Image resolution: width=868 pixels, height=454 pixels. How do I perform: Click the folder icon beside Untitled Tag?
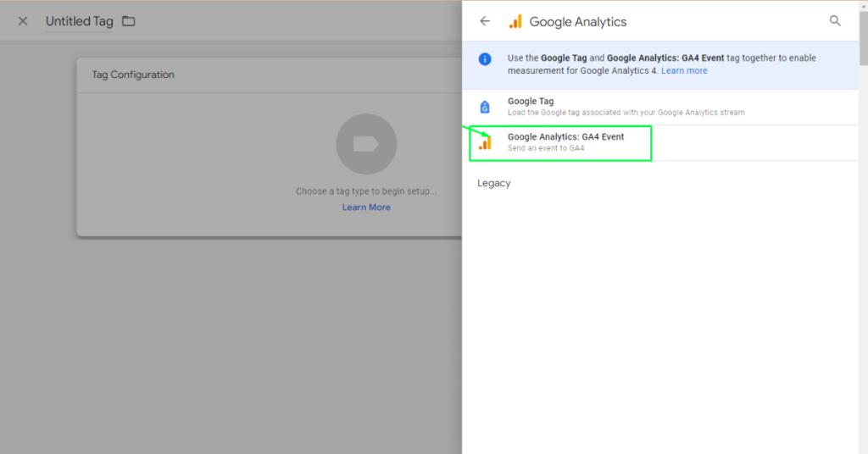tap(129, 21)
